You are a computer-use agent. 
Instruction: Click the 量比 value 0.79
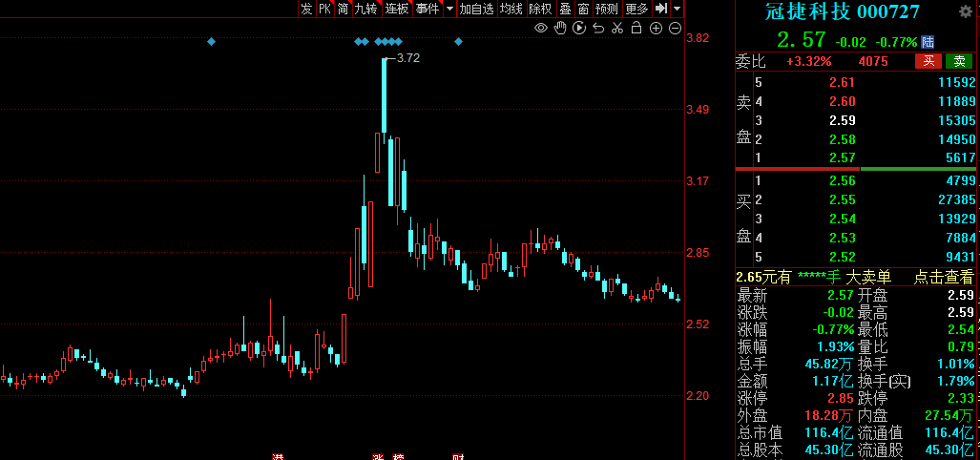coord(961,346)
